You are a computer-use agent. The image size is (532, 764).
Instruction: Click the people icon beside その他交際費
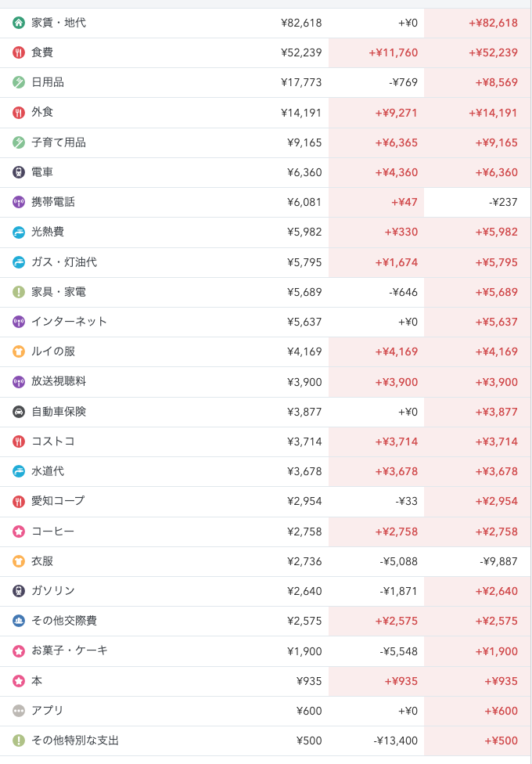coord(19,621)
